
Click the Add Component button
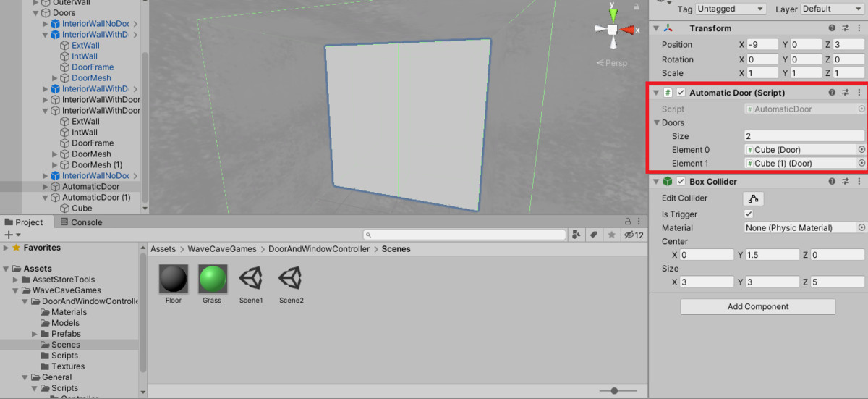click(758, 307)
